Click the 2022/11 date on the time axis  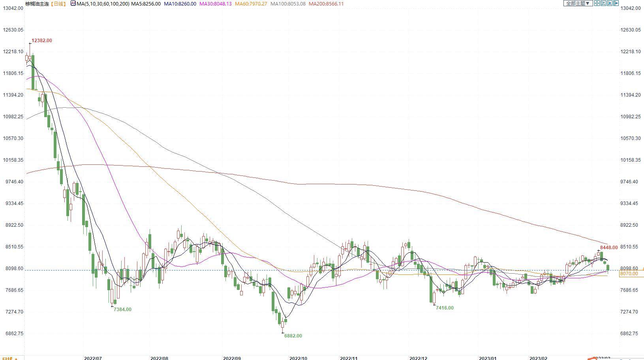[x=349, y=358]
